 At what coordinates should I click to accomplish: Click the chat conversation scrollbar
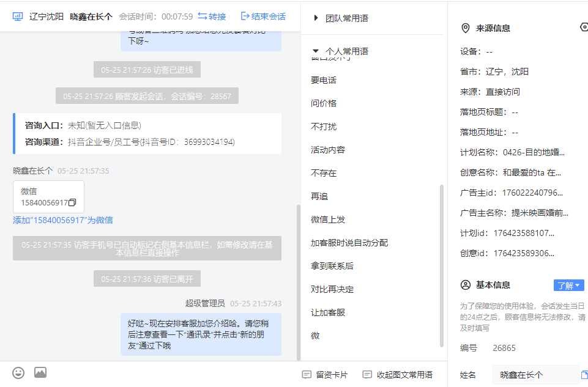coord(299,282)
